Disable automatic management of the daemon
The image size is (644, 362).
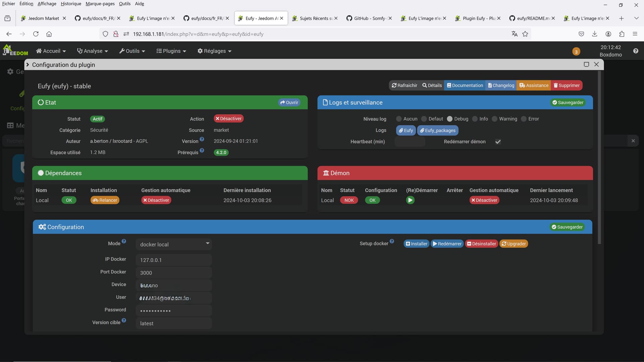pyautogui.click(x=484, y=200)
